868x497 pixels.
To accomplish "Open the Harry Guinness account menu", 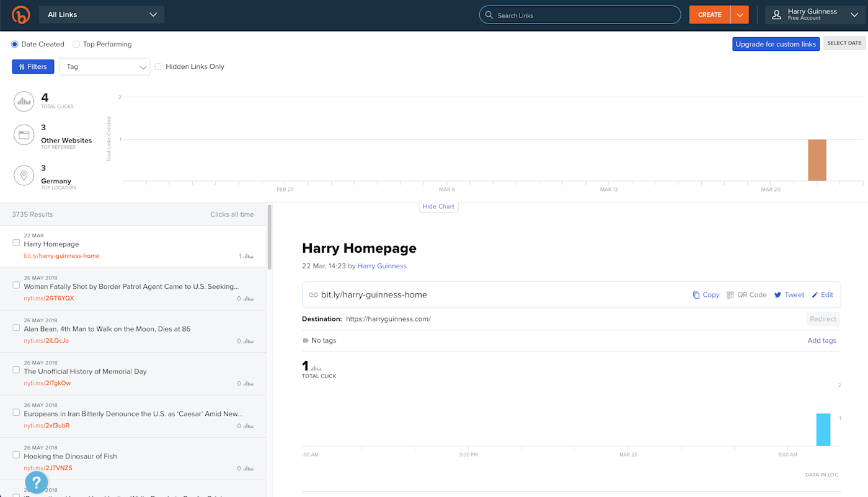I will coord(815,15).
